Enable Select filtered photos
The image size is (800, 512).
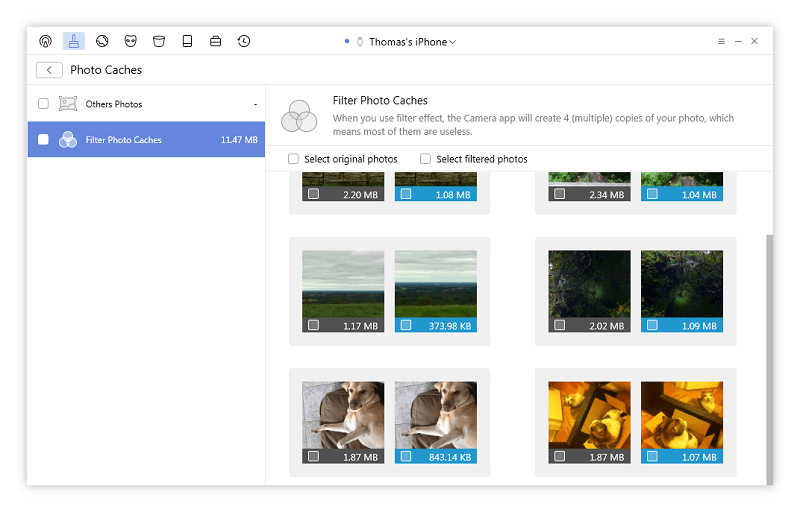[x=425, y=159]
